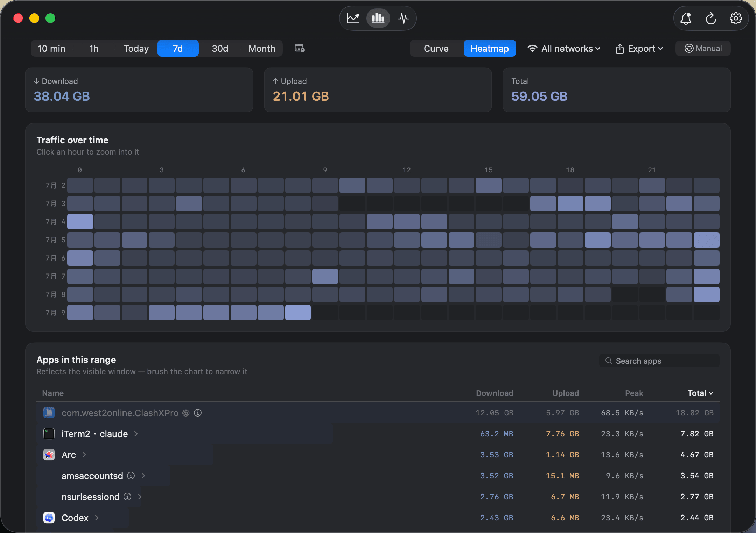Expand the nsurlsessiond row chevron

140,497
